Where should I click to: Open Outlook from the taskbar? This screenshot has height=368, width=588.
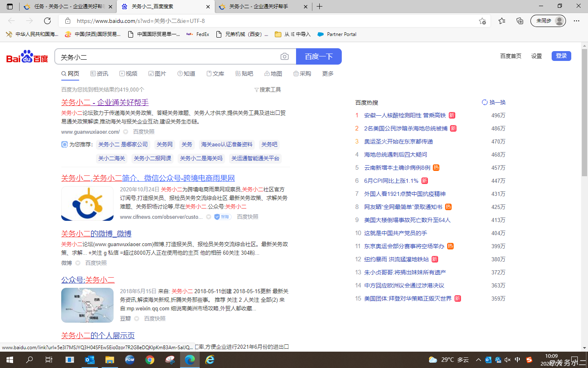(90, 360)
